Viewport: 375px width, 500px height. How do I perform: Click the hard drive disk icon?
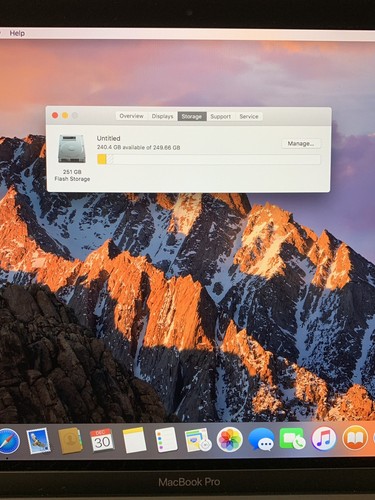[72, 149]
